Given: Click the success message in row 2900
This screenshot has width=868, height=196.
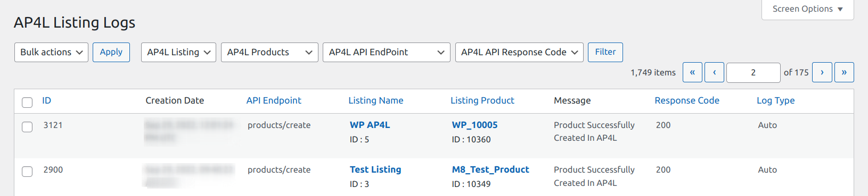Looking at the screenshot, I should pyautogui.click(x=594, y=176).
